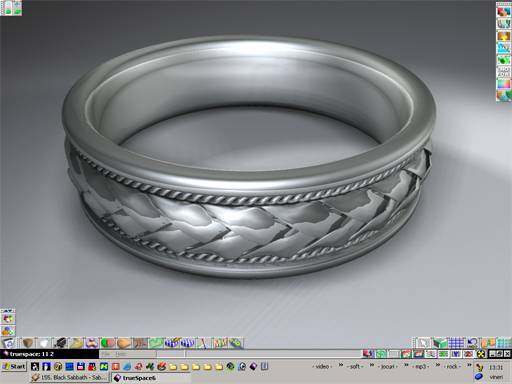Open the rainbow gradient color tool
Screen dimensions: 512x384
[x=504, y=84]
